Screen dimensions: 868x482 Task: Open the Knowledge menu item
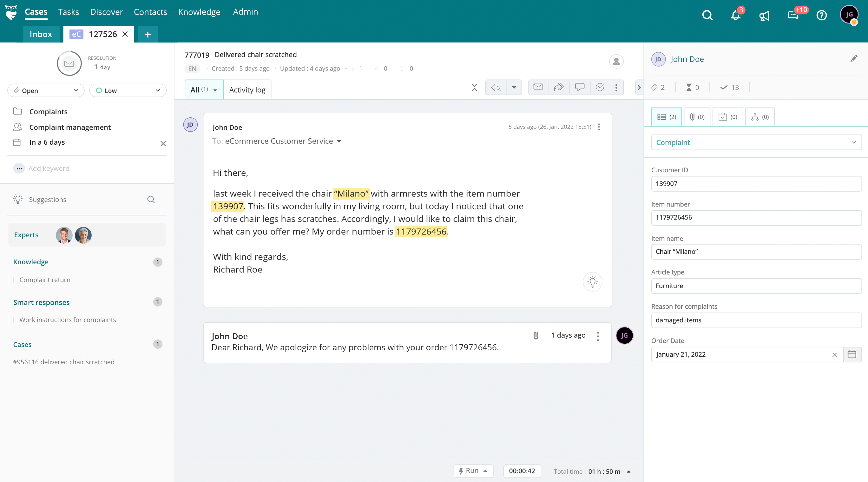coord(199,12)
